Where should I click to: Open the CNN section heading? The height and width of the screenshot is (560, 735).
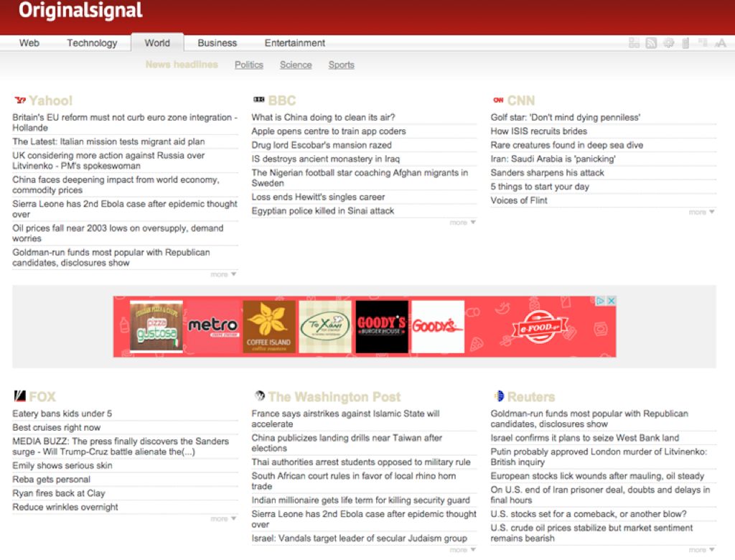coord(521,101)
